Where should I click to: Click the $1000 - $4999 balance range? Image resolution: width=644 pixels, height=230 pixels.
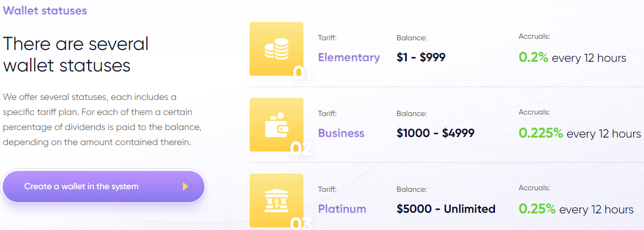point(435,133)
